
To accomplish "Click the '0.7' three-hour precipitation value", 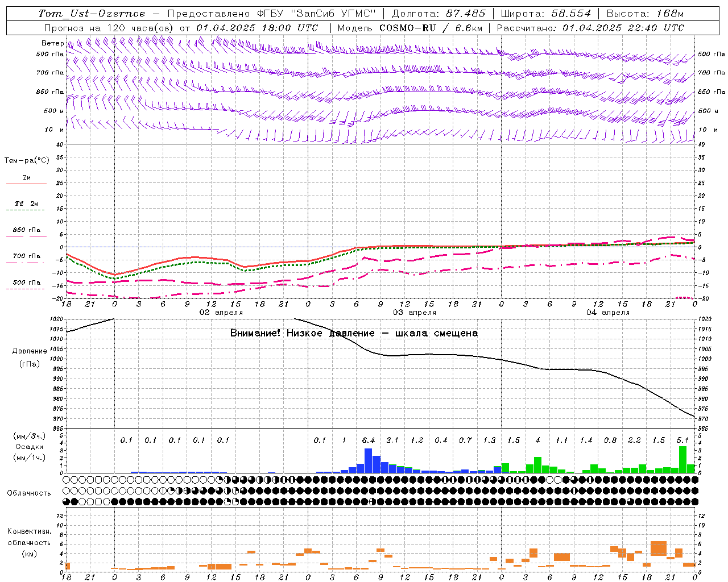I will coord(465,440).
